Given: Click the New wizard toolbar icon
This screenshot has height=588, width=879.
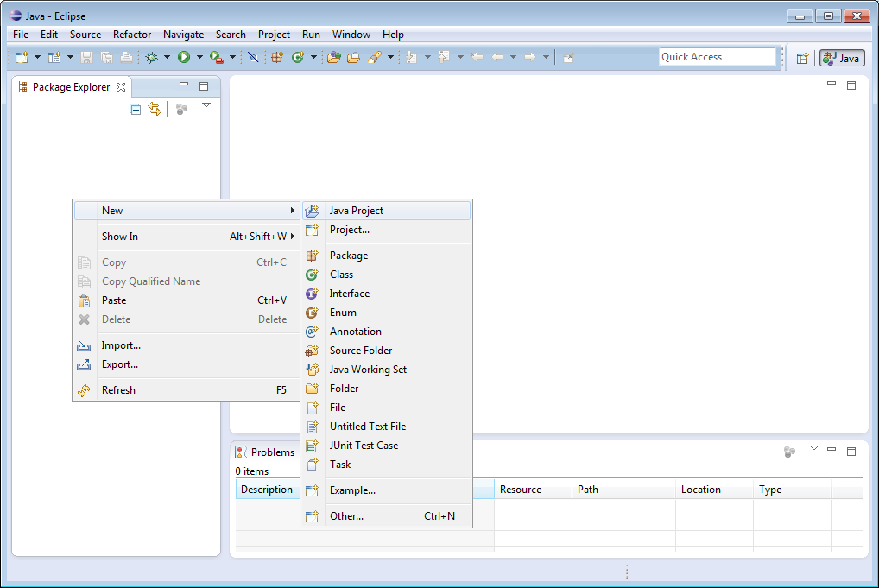Looking at the screenshot, I should pos(22,57).
